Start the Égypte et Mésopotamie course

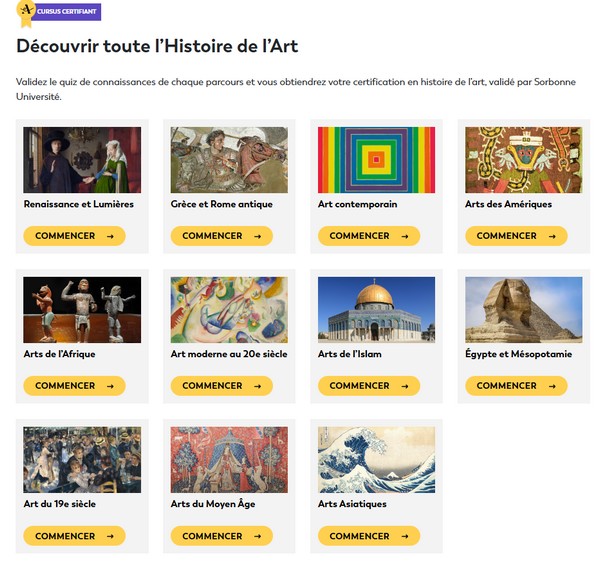pos(516,386)
